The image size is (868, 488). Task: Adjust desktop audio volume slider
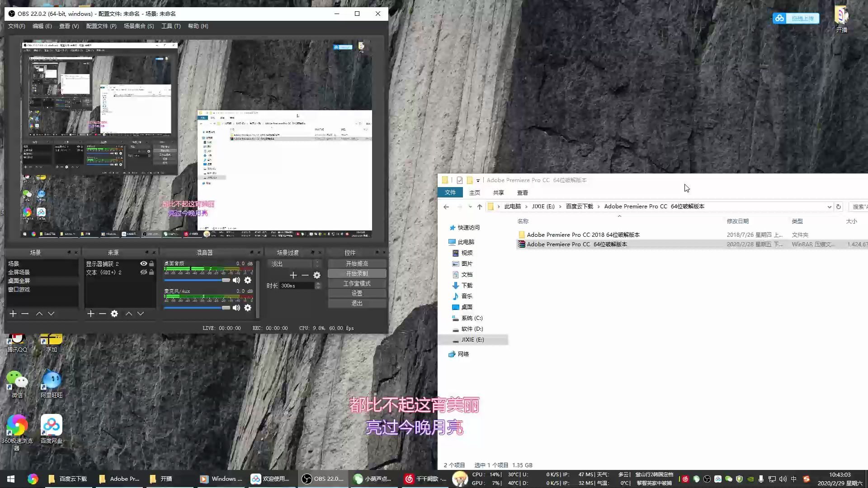(197, 280)
